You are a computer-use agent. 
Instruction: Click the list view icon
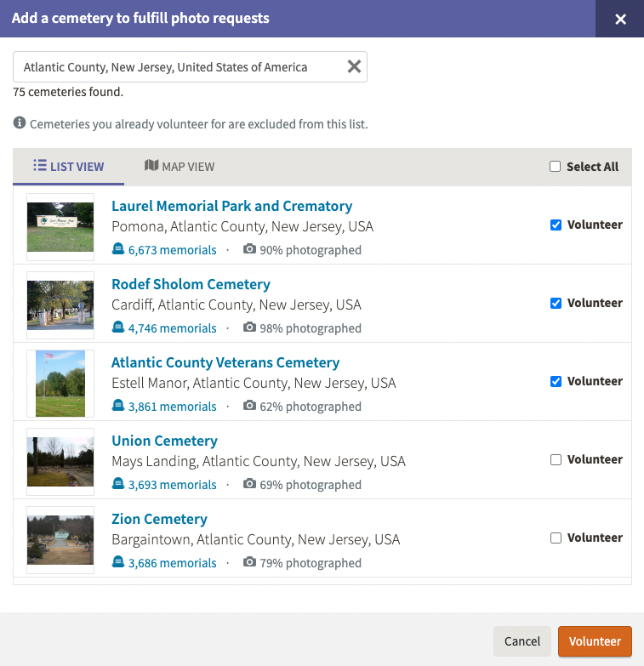pos(40,165)
